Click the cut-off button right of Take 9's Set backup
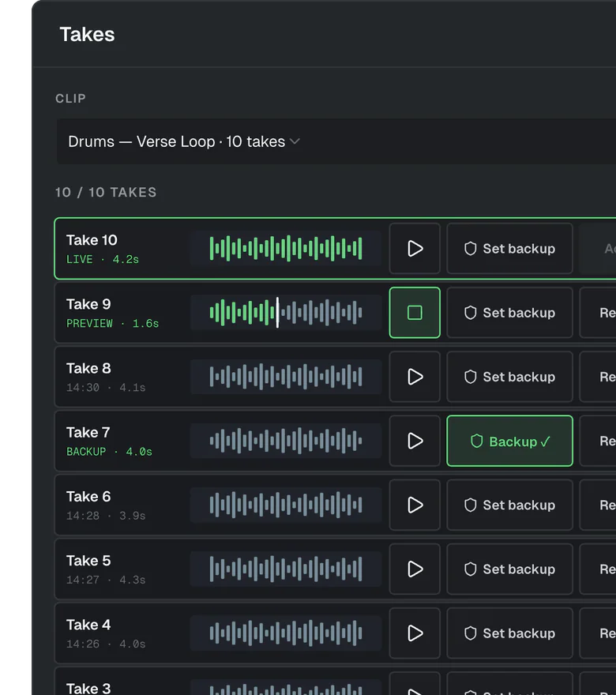Screen dimensions: 616x695 click(598, 313)
